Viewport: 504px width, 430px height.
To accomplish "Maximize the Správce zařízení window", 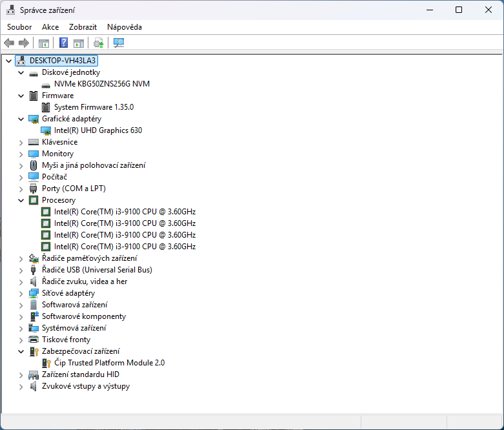I will [x=459, y=10].
